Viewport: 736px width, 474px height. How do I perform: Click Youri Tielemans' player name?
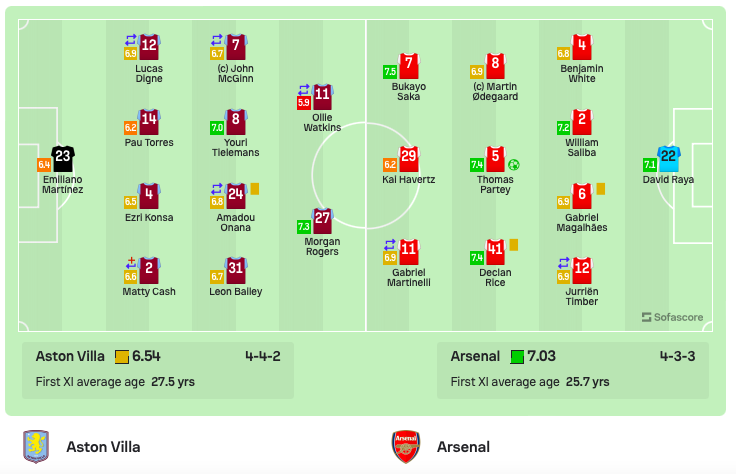tap(236, 147)
